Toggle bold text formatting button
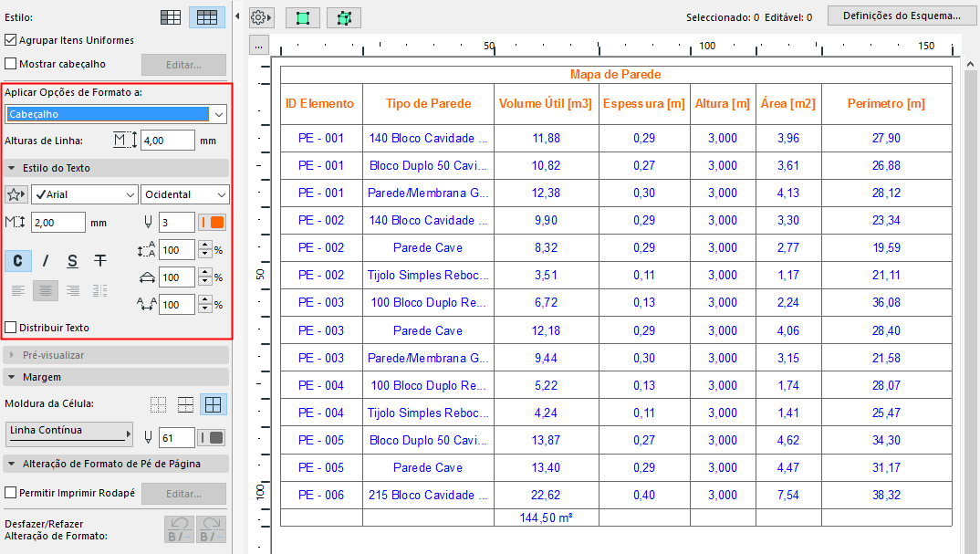The height and width of the screenshot is (554, 980). 17,261
